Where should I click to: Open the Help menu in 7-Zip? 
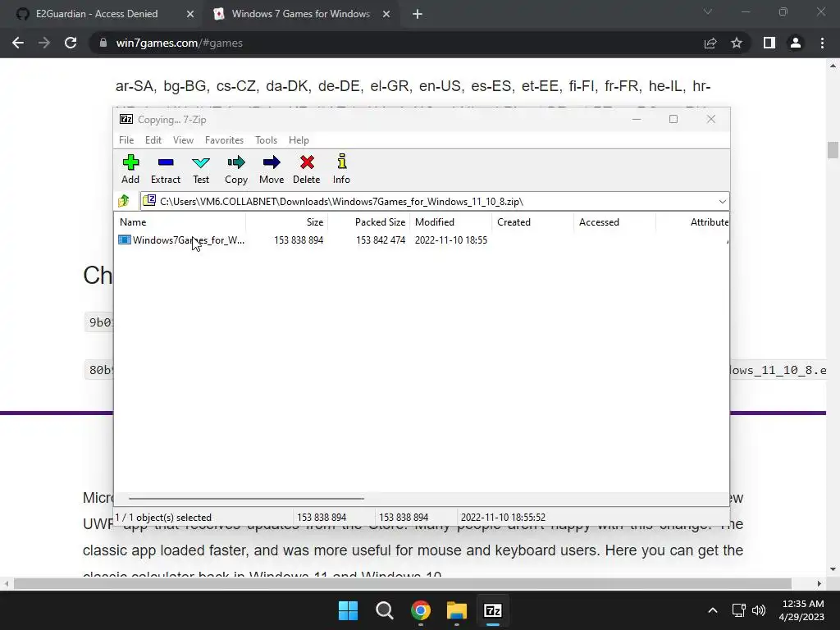point(299,139)
